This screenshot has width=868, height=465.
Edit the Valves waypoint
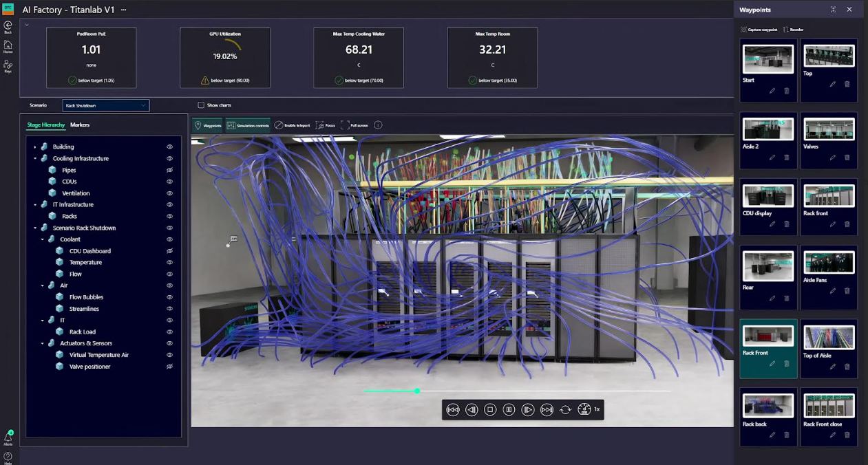[833, 158]
